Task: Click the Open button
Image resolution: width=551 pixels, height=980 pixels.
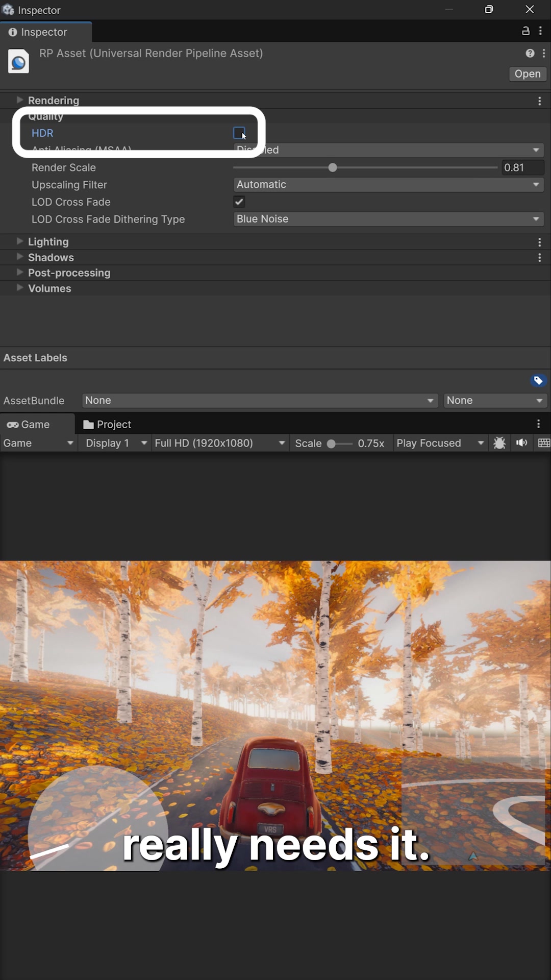Action: tap(528, 74)
